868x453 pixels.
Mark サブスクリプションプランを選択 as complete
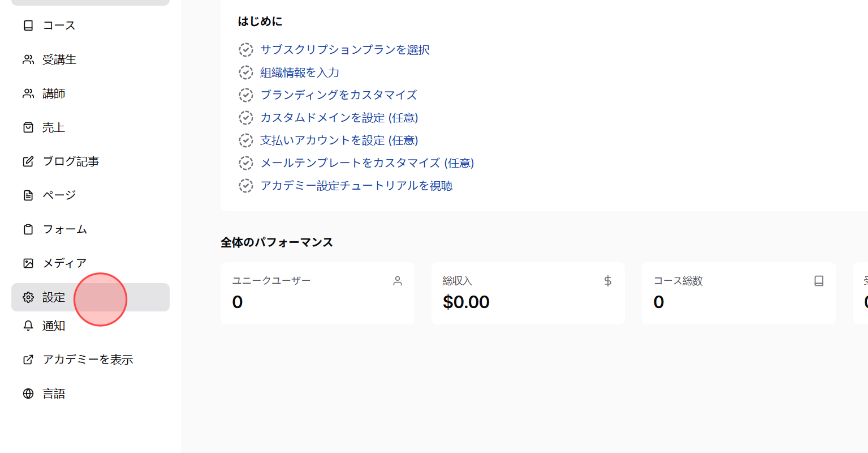click(246, 50)
